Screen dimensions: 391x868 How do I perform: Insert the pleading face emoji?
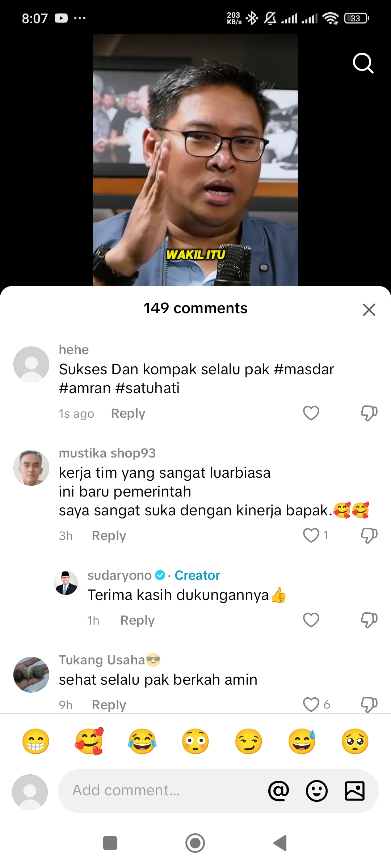(355, 741)
